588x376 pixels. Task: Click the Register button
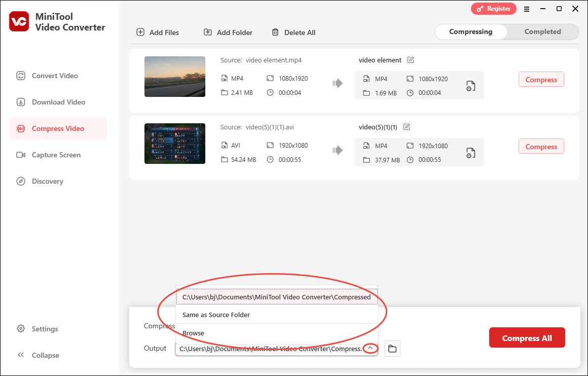pos(494,9)
